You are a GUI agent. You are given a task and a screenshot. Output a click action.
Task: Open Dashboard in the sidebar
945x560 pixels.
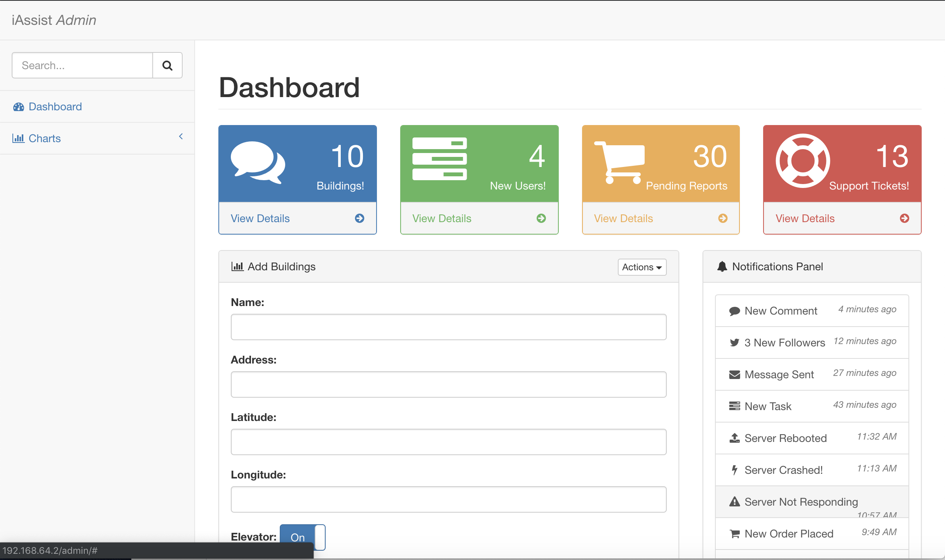55,106
